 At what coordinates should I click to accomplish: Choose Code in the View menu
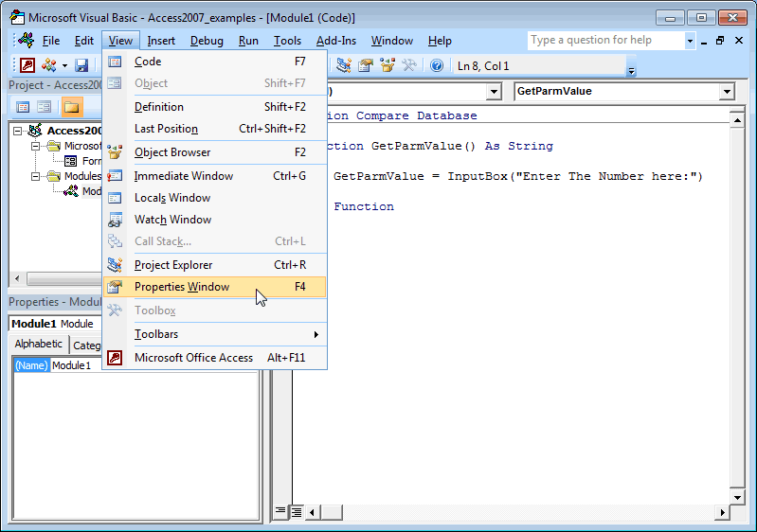(x=215, y=62)
